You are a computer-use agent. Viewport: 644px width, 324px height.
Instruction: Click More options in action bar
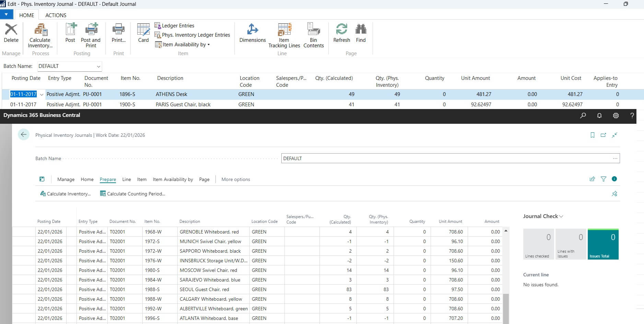click(x=235, y=179)
